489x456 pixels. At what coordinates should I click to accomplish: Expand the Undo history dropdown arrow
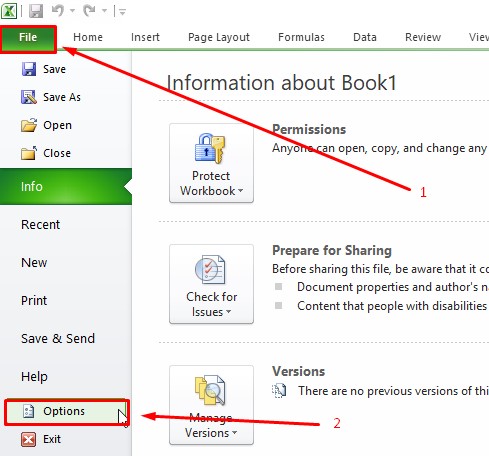pyautogui.click(x=72, y=11)
